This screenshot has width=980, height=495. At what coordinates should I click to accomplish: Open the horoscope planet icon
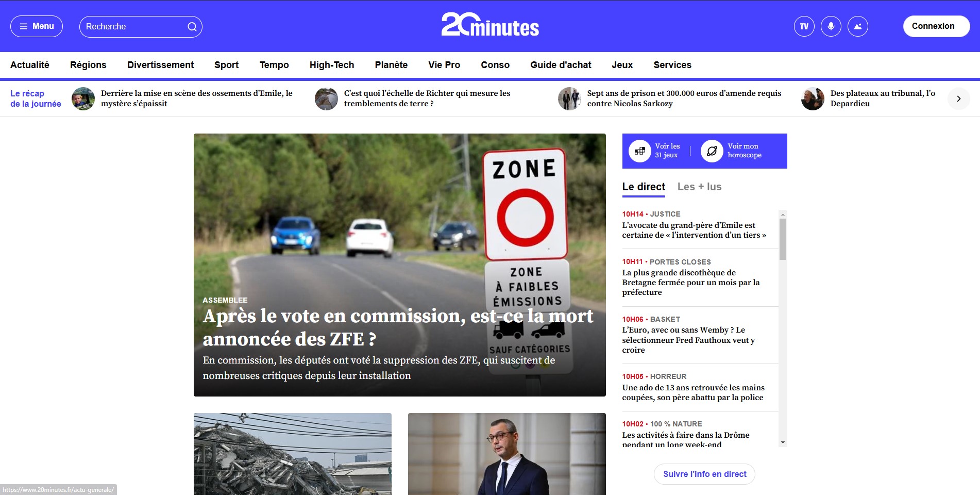tap(712, 151)
